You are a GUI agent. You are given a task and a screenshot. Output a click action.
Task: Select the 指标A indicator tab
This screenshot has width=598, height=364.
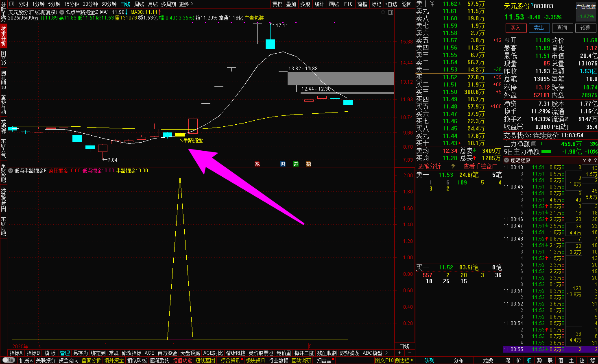click(16, 353)
